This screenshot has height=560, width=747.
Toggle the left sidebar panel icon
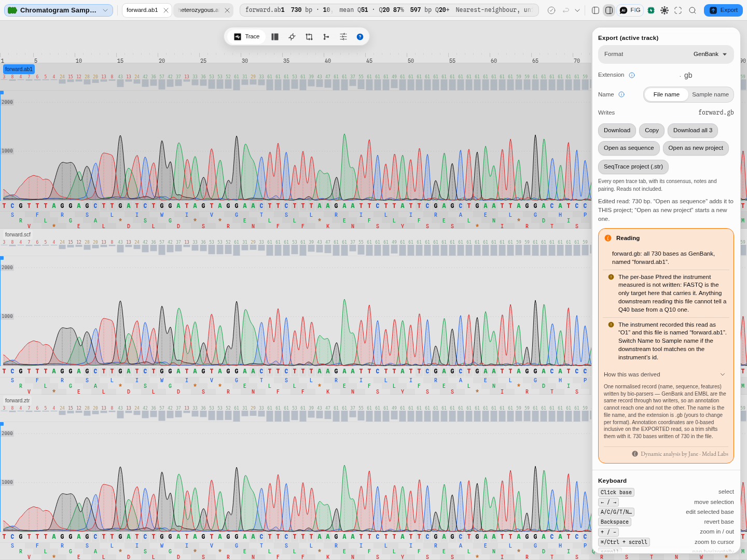596,10
